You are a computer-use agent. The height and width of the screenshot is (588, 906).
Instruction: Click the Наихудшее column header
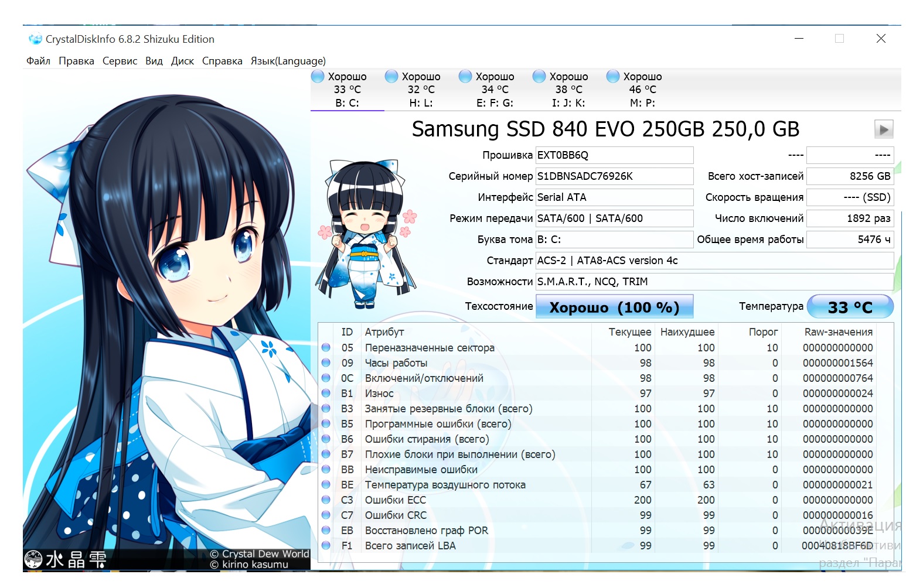687,332
